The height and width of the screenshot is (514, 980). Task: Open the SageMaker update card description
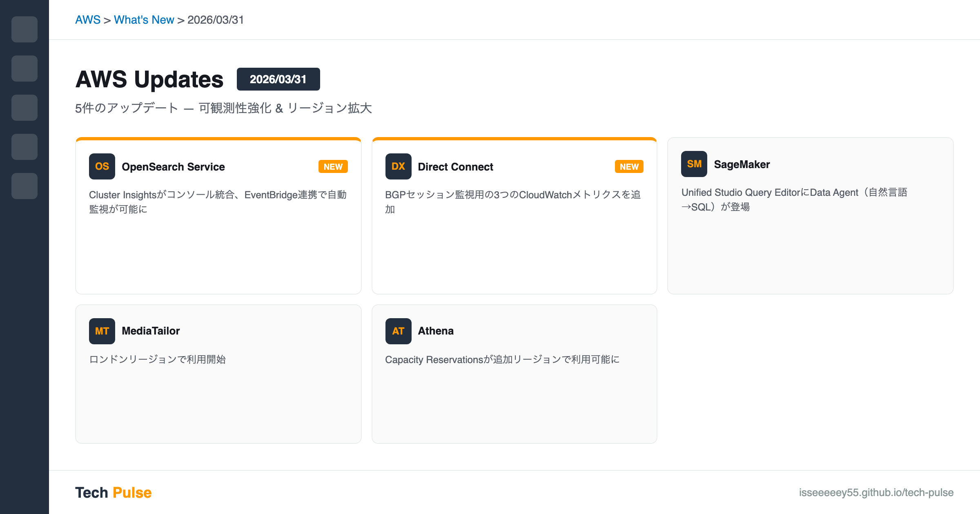794,199
